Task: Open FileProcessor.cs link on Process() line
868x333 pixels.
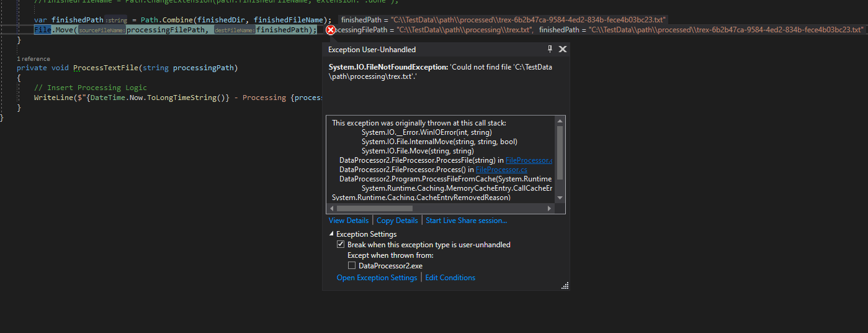Action: click(501, 170)
